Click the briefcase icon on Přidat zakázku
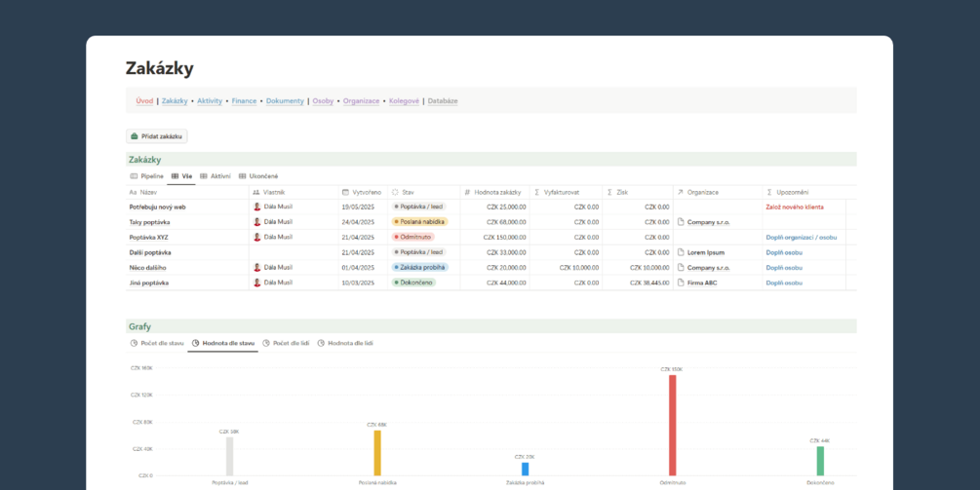Viewport: 980px width, 490px height. 134,136
